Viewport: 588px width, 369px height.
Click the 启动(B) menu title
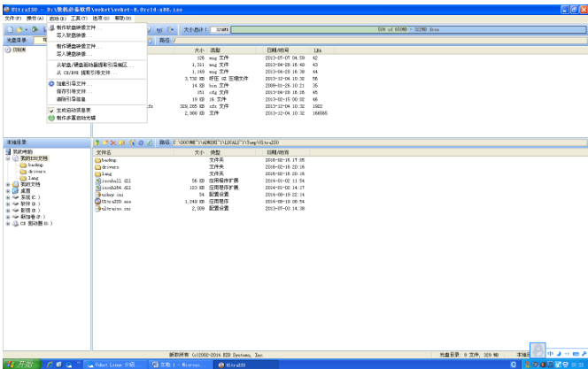[x=58, y=18]
